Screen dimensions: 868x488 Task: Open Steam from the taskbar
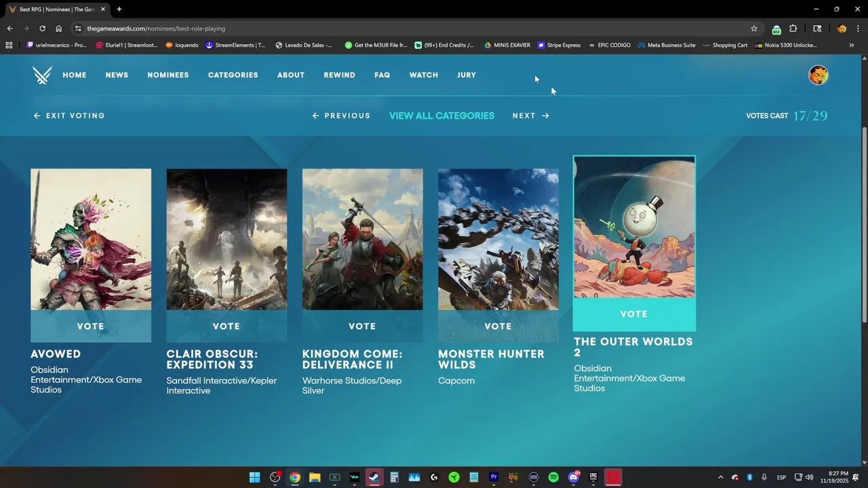click(x=374, y=477)
